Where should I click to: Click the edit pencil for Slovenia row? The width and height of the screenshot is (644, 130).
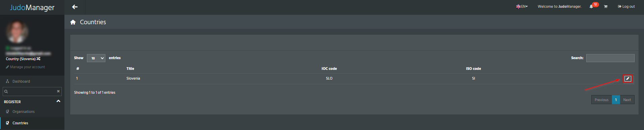pyautogui.click(x=628, y=79)
